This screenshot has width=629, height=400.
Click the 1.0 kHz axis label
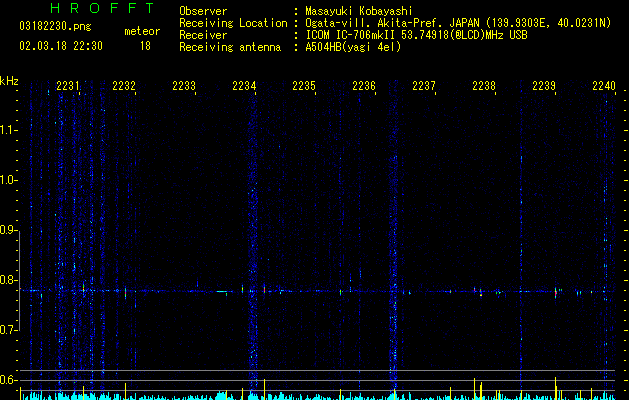tap(9, 180)
